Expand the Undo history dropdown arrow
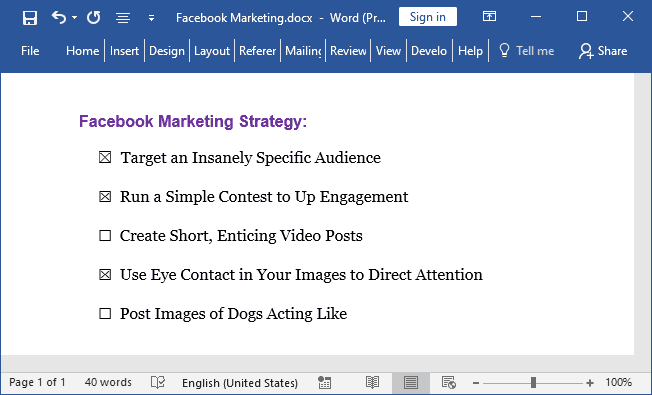Image resolution: width=652 pixels, height=395 pixels. click(x=74, y=17)
